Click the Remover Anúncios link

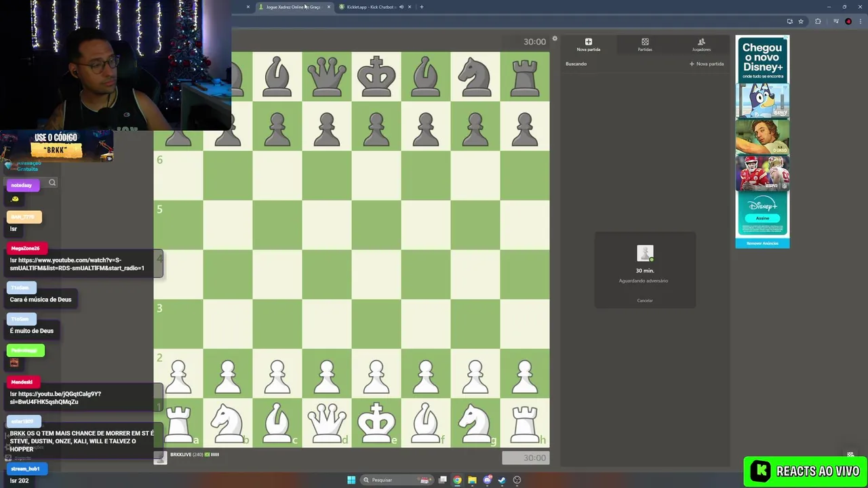pyautogui.click(x=762, y=243)
